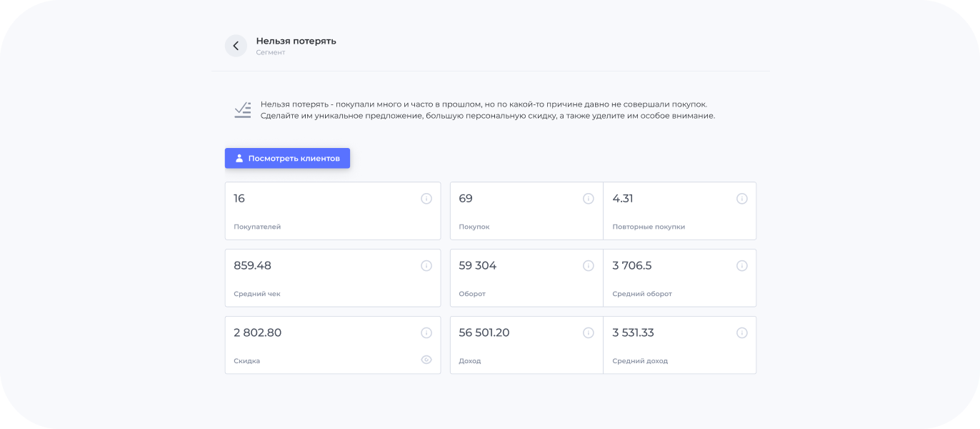Show the info icon details for Скидка
The width and height of the screenshot is (980, 429).
point(426,333)
